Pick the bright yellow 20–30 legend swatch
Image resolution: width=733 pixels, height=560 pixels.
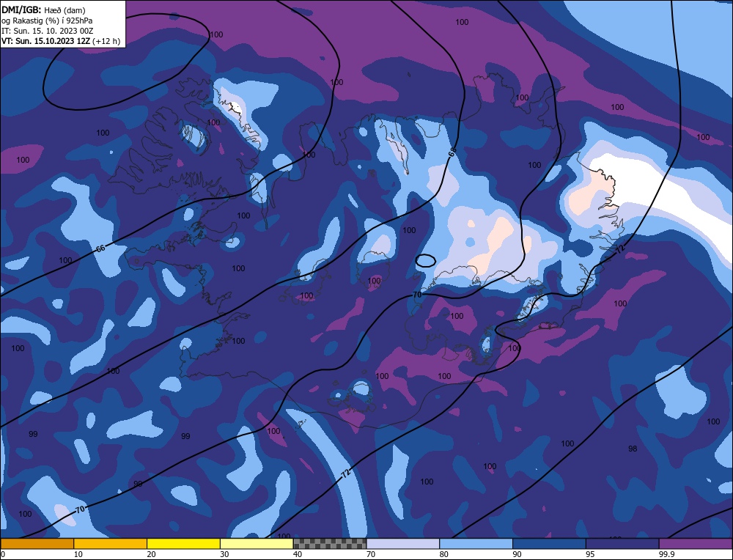click(x=183, y=544)
